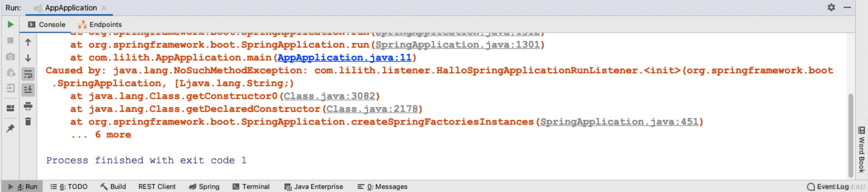
Task: Open the Event Log
Action: [828, 186]
